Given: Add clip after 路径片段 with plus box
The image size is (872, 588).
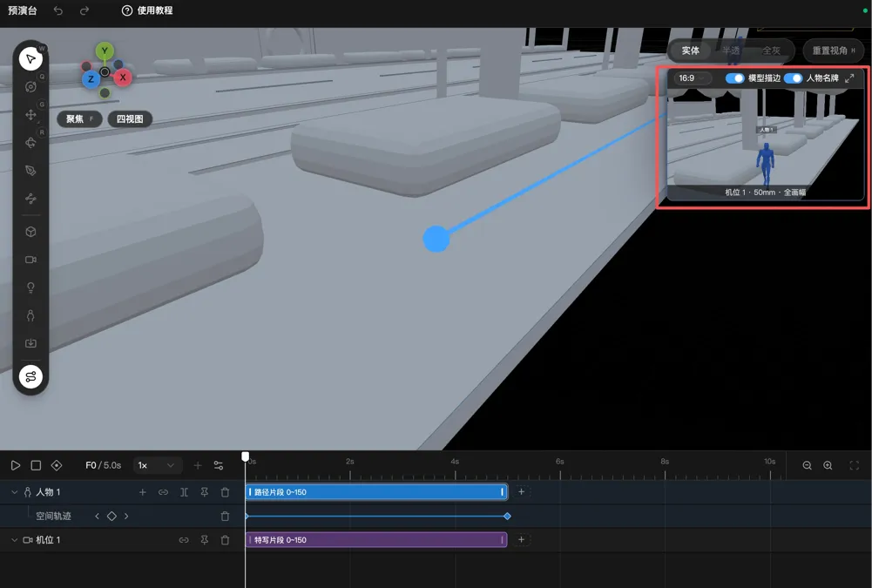Looking at the screenshot, I should click(521, 492).
